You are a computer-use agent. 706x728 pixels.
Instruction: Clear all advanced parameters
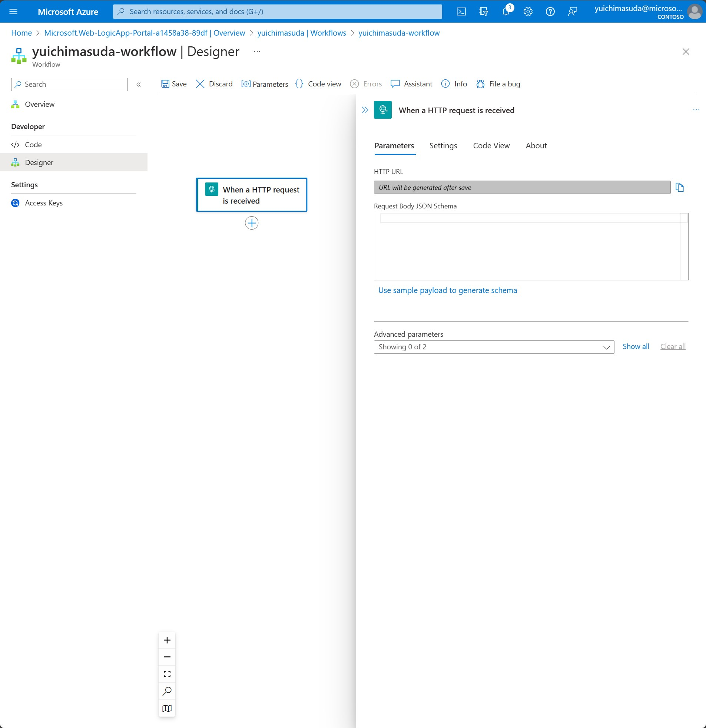pyautogui.click(x=673, y=346)
